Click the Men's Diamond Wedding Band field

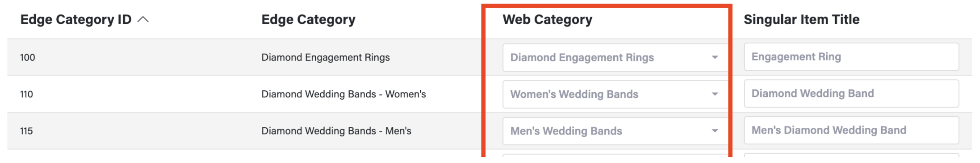point(851,130)
